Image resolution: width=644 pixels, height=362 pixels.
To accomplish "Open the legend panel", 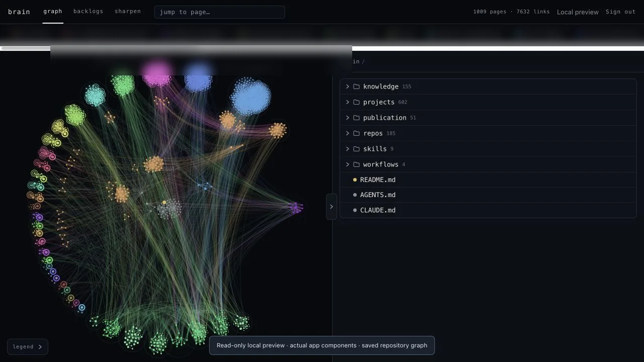I will pyautogui.click(x=28, y=347).
